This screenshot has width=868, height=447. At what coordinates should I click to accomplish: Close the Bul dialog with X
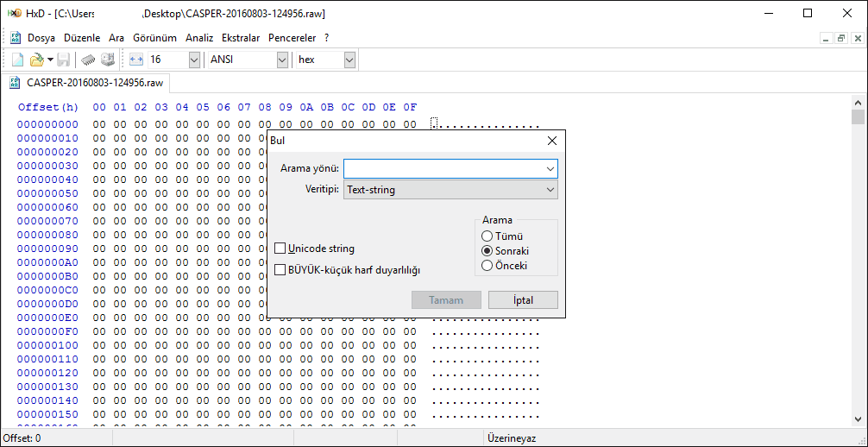click(552, 141)
